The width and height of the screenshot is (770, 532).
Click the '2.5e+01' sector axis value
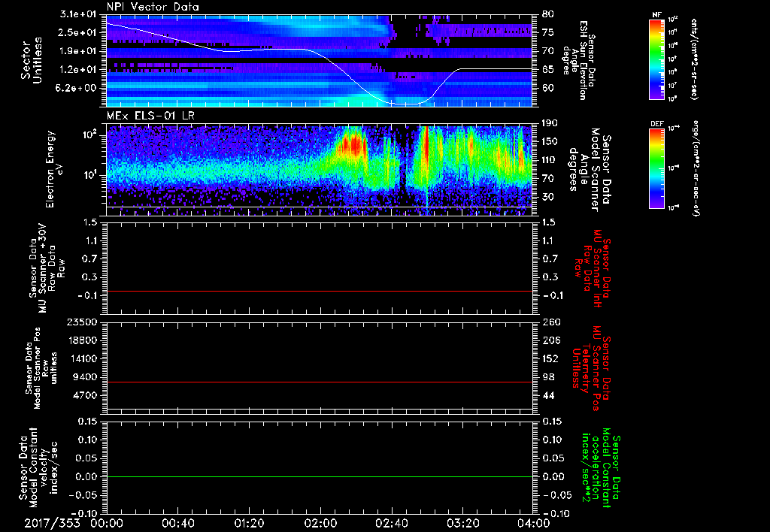click(76, 32)
